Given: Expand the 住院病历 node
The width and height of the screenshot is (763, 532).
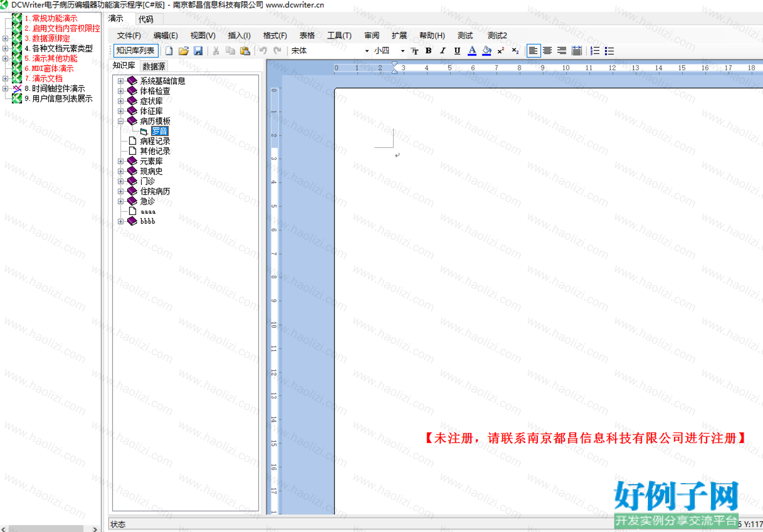Looking at the screenshot, I should tap(121, 191).
